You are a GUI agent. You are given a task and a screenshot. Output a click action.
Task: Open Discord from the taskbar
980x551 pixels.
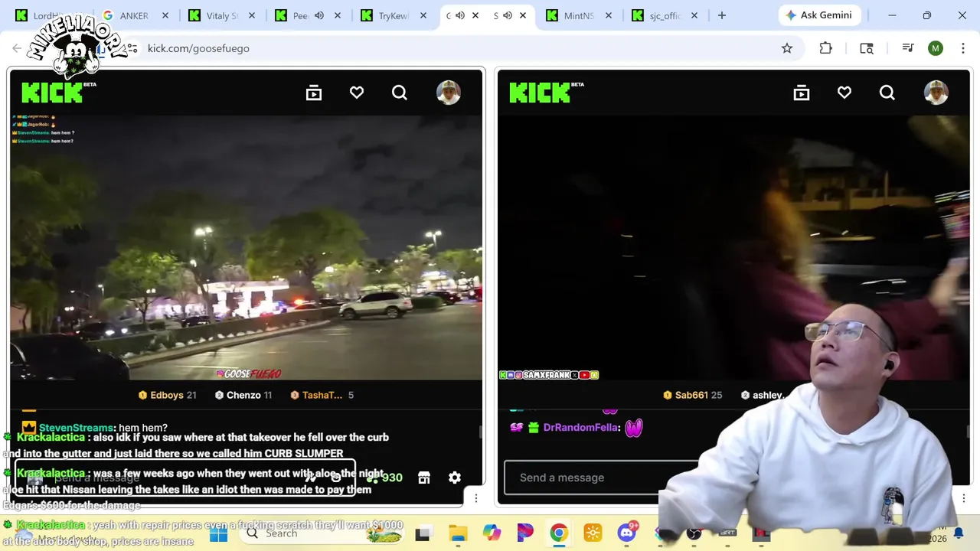coord(627,533)
